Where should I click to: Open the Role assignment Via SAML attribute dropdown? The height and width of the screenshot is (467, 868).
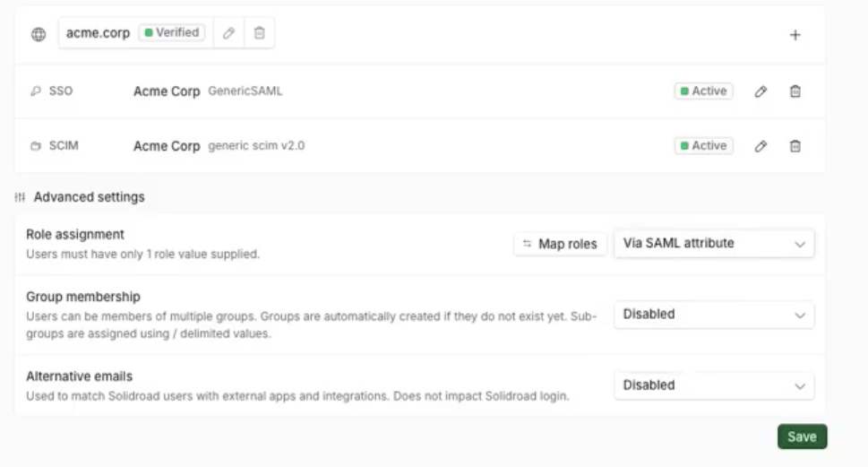coord(714,244)
